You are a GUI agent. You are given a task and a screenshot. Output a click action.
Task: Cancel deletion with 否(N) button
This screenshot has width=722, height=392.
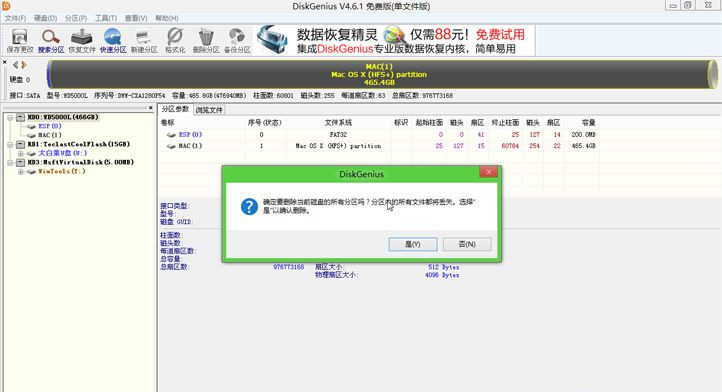467,244
